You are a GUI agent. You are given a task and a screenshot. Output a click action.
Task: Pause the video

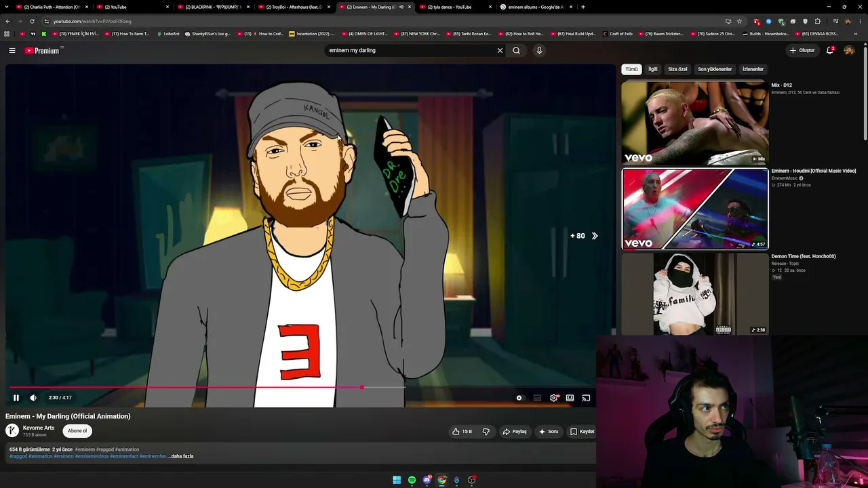(16, 398)
